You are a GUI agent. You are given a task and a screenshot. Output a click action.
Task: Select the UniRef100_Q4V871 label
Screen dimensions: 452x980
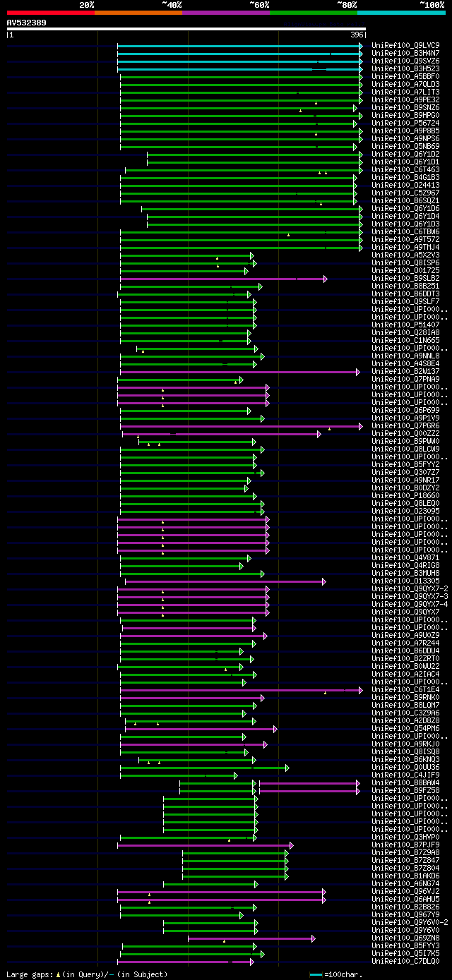(x=405, y=557)
